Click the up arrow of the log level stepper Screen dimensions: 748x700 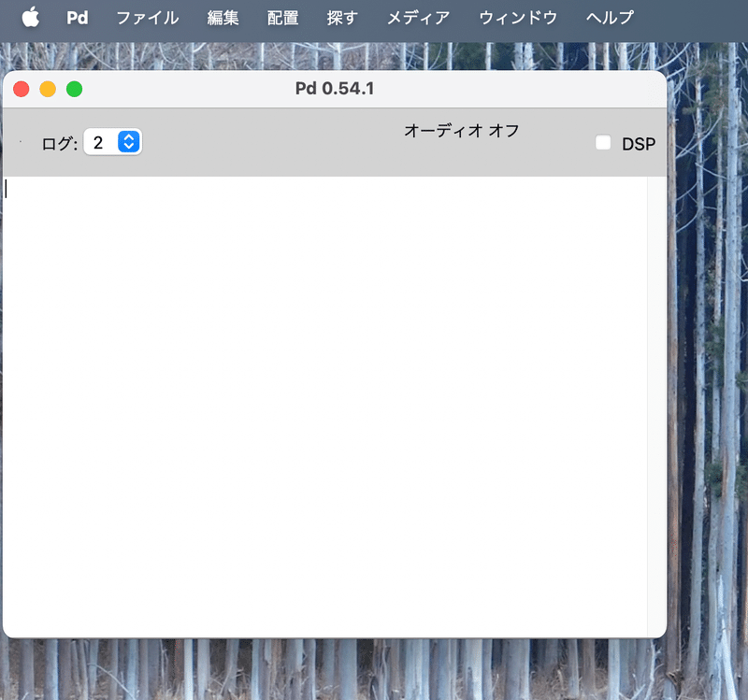point(128,137)
